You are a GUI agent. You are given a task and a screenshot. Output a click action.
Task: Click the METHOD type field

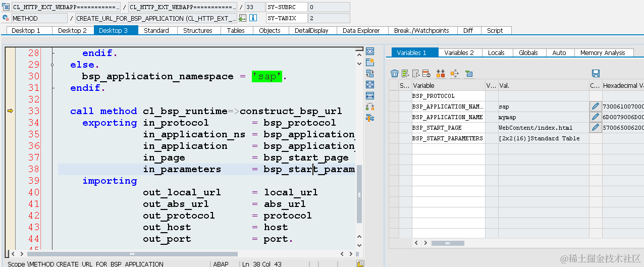(39, 18)
